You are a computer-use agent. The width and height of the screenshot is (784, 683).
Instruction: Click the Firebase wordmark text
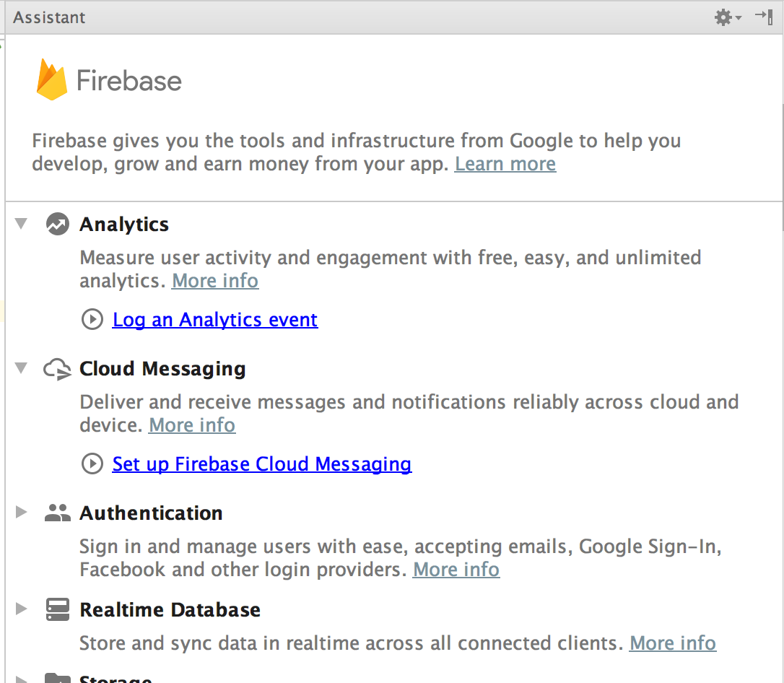click(x=129, y=81)
